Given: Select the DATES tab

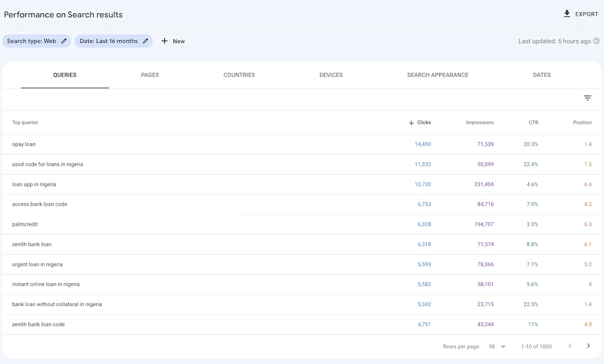Looking at the screenshot, I should tap(541, 75).
